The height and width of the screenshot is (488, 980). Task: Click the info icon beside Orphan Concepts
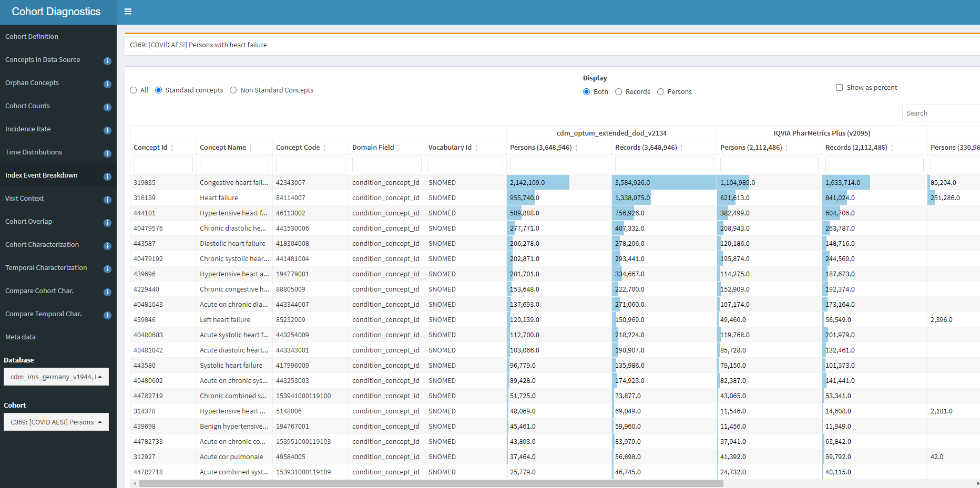107,84
